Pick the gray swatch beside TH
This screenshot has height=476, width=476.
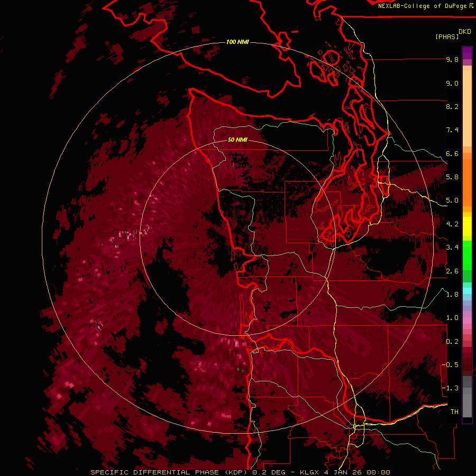[467, 406]
